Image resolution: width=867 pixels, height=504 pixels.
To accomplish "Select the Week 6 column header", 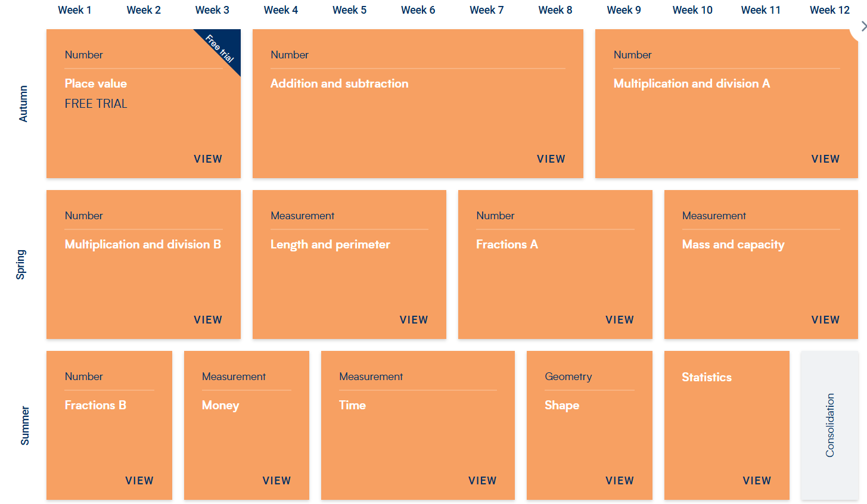I will pos(418,10).
